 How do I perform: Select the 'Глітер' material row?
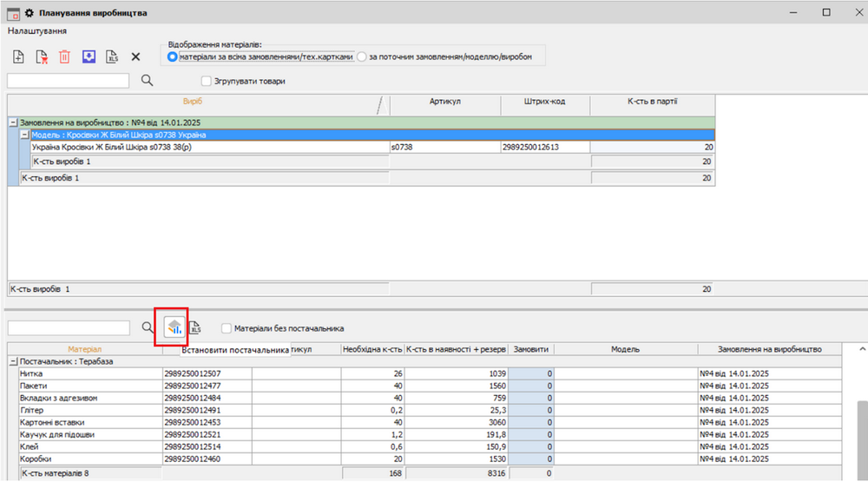click(x=431, y=410)
